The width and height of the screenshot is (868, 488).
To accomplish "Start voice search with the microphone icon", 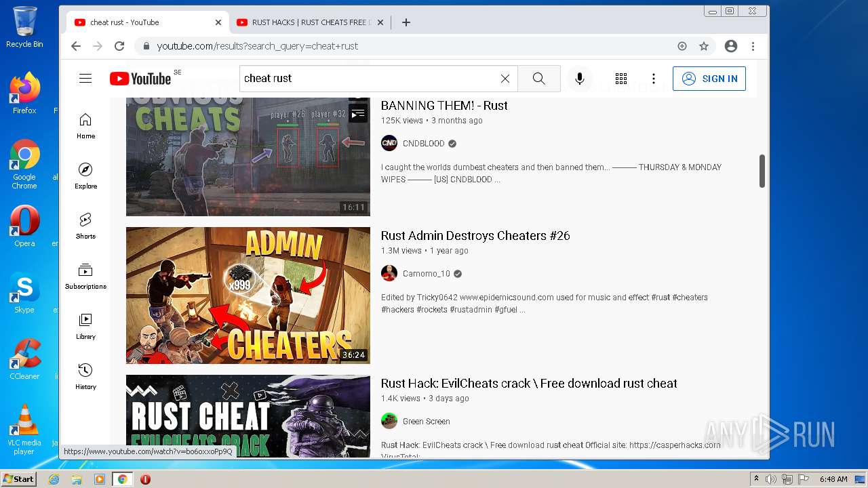I will (x=580, y=79).
